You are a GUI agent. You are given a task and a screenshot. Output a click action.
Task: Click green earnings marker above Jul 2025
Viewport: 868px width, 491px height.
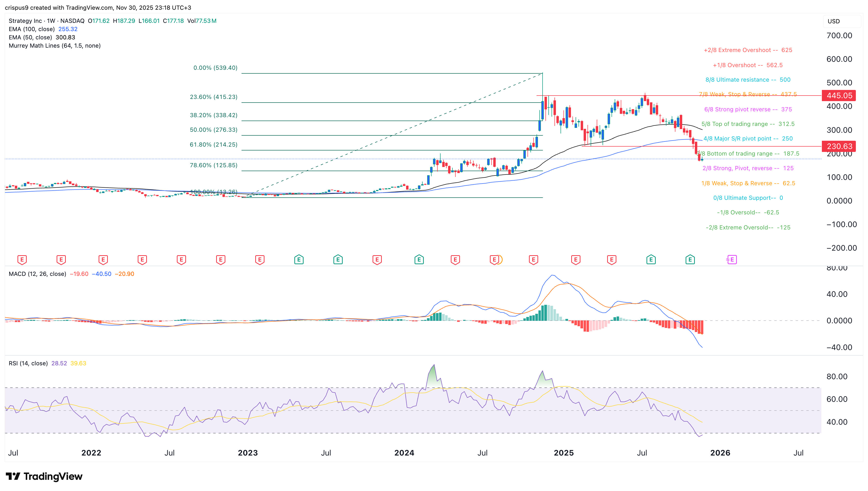651,260
